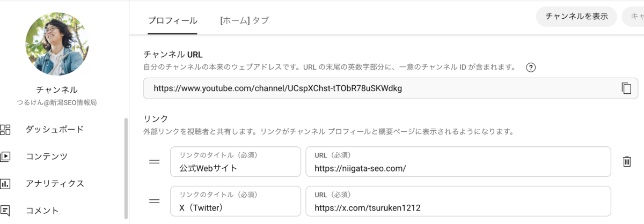Open コメント in the sidebar
Image resolution: width=644 pixels, height=224 pixels.
pos(42,211)
